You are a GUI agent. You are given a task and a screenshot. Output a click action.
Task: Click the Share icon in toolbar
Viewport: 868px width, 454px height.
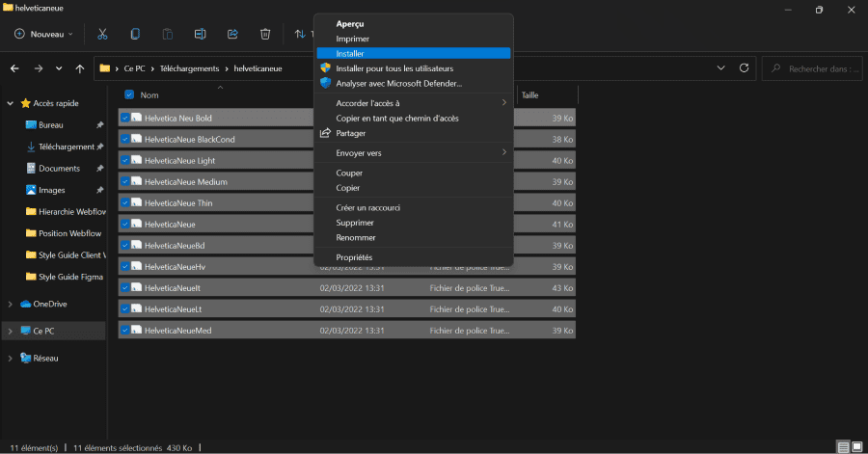pos(232,35)
